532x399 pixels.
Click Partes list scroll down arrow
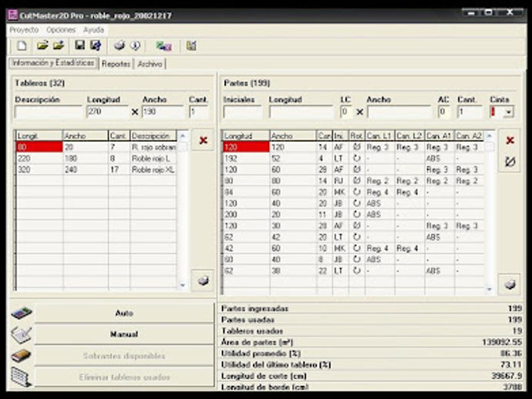click(x=490, y=289)
